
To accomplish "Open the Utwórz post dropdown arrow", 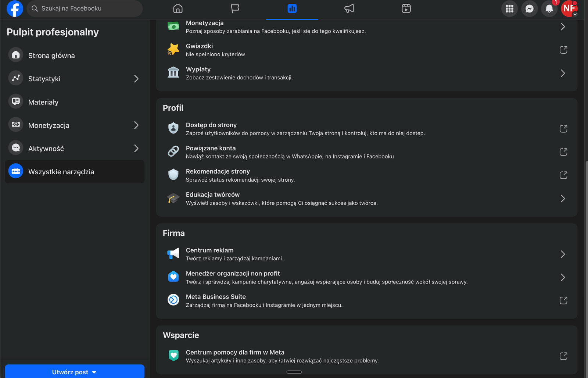I will point(95,372).
